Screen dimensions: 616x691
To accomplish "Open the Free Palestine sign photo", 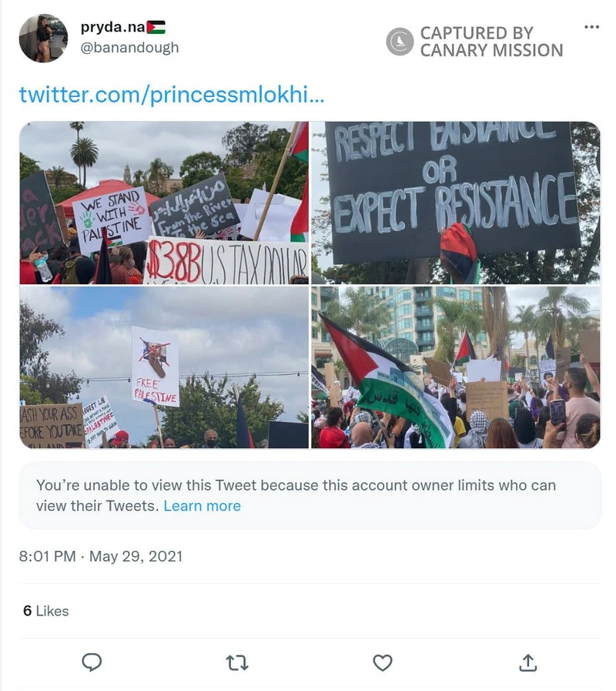I will pos(164,367).
